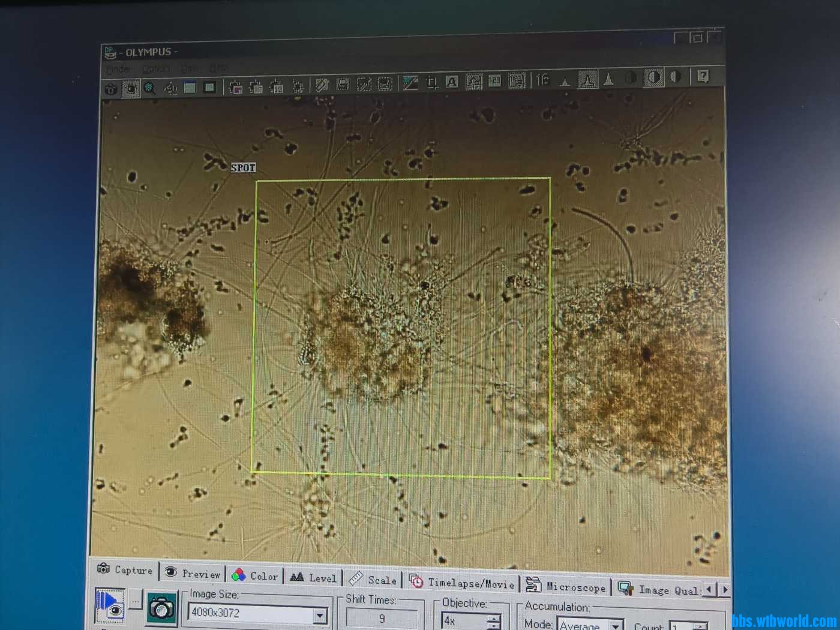Click the diagonal green gradient toolbar icon
The width and height of the screenshot is (840, 630).
[x=410, y=83]
